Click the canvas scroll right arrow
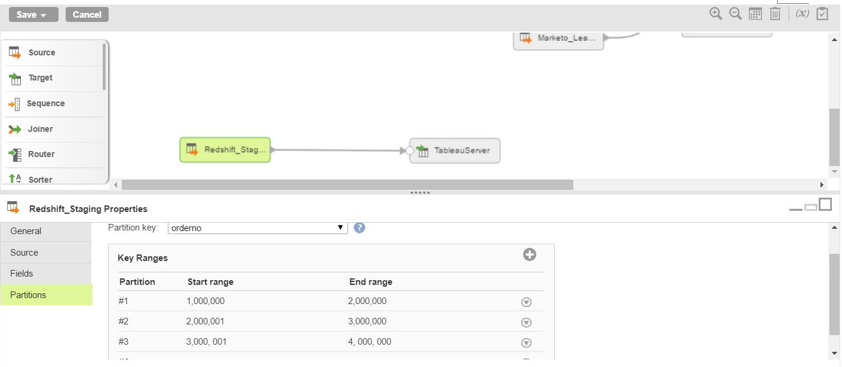The height and width of the screenshot is (367, 842). [822, 185]
